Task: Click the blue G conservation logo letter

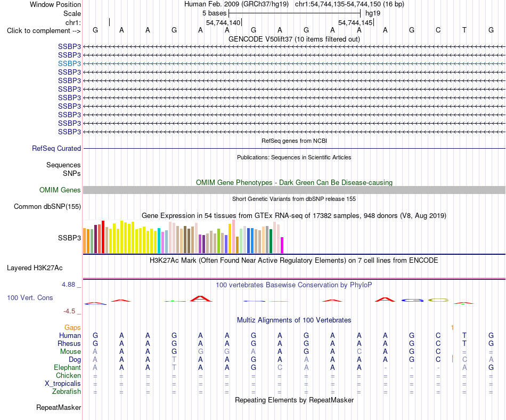Action: tap(412, 300)
